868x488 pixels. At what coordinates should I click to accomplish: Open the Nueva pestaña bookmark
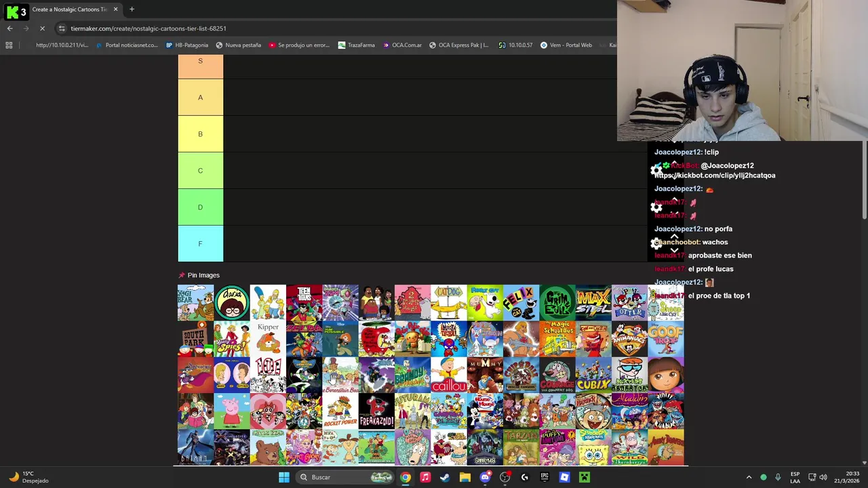[x=238, y=45]
